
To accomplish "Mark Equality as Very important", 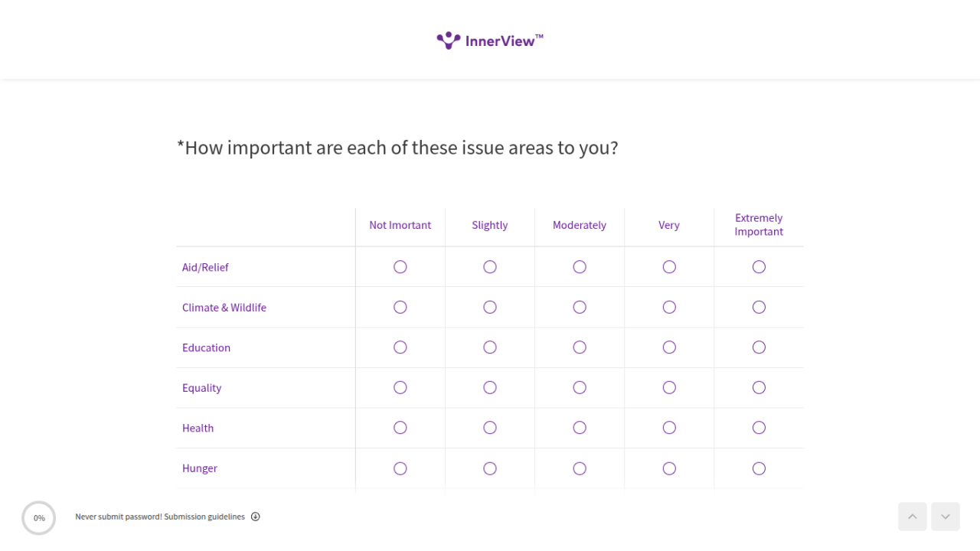I will (x=669, y=388).
